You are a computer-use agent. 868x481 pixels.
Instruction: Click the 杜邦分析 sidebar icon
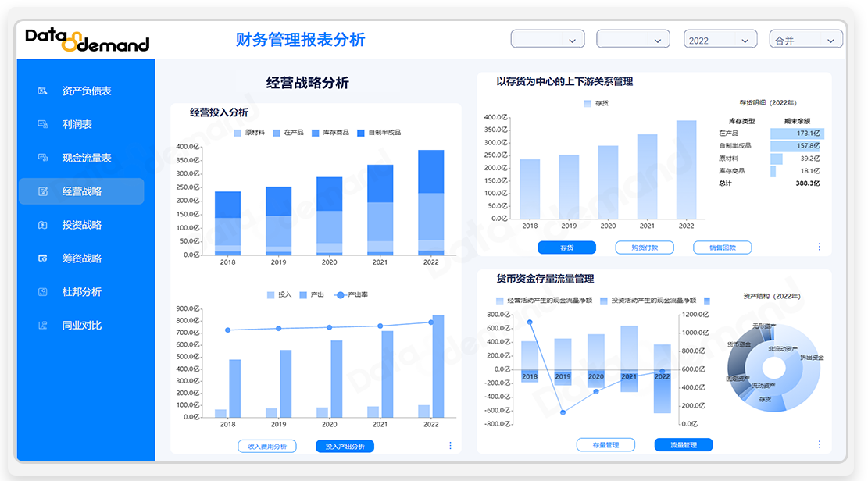coord(43,292)
